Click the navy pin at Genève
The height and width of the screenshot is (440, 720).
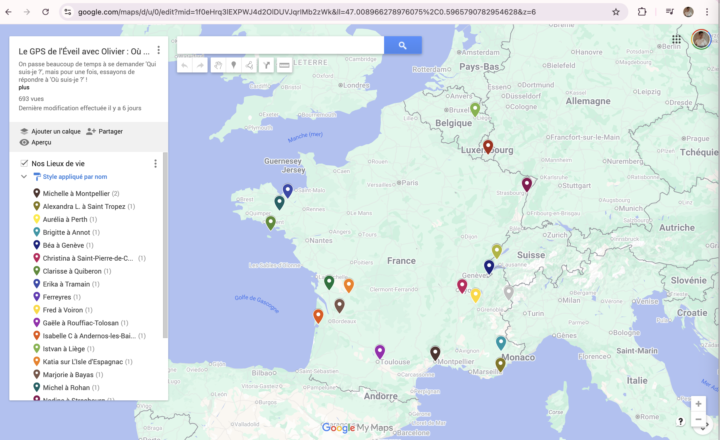pyautogui.click(x=489, y=266)
